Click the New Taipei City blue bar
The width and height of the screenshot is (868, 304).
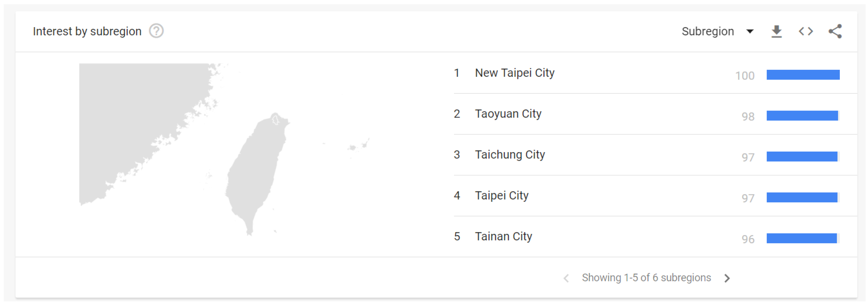[x=803, y=75]
